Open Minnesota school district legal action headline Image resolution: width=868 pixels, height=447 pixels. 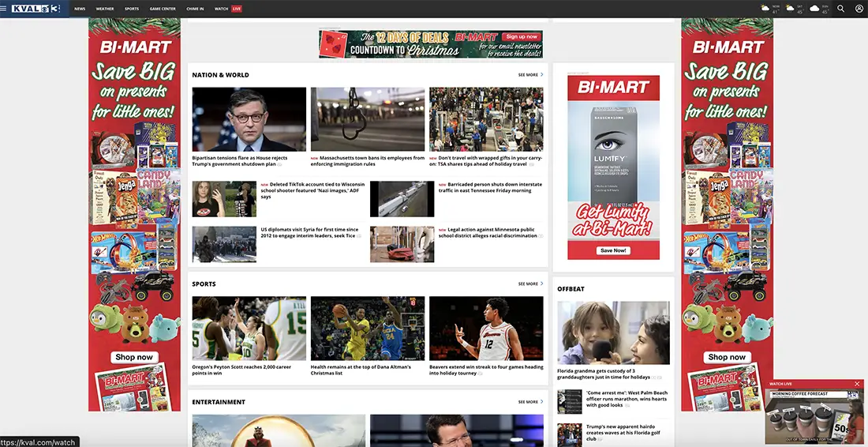tap(490, 232)
